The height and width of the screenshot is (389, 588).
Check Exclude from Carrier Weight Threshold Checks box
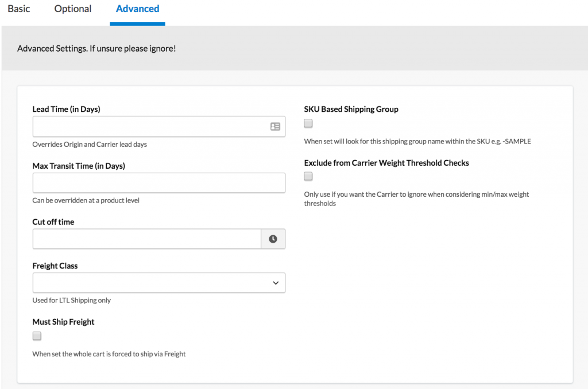(x=308, y=177)
